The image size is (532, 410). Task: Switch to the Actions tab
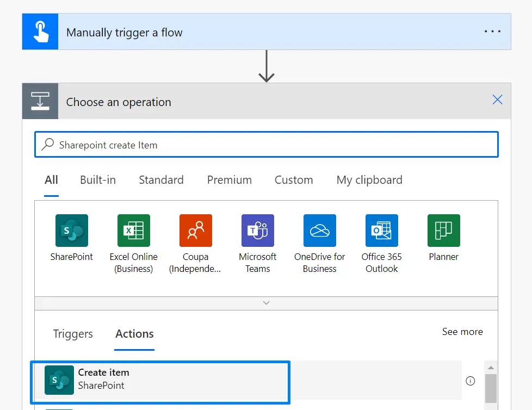coord(134,334)
